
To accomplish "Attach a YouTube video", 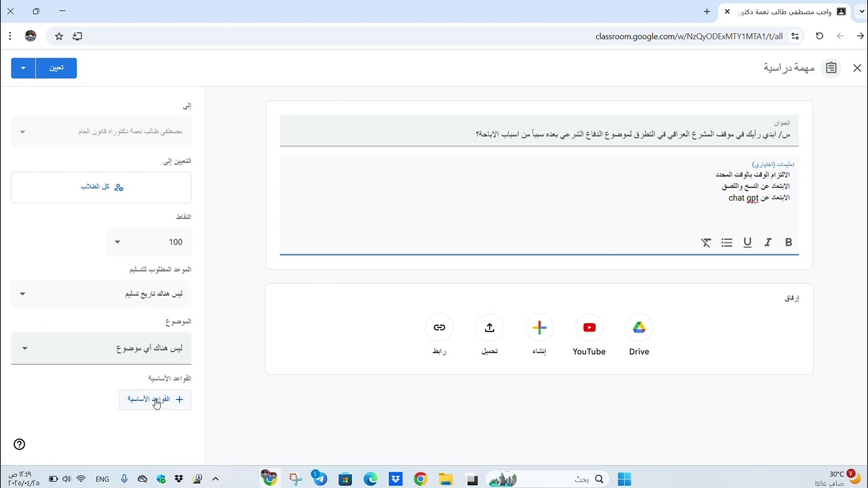I will click(589, 328).
